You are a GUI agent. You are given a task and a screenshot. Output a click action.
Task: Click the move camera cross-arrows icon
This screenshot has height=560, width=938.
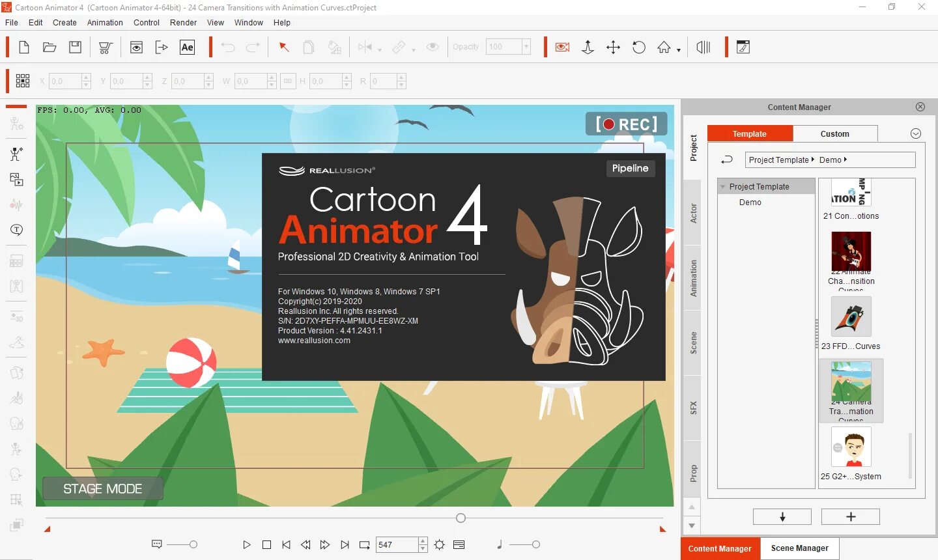[613, 47]
